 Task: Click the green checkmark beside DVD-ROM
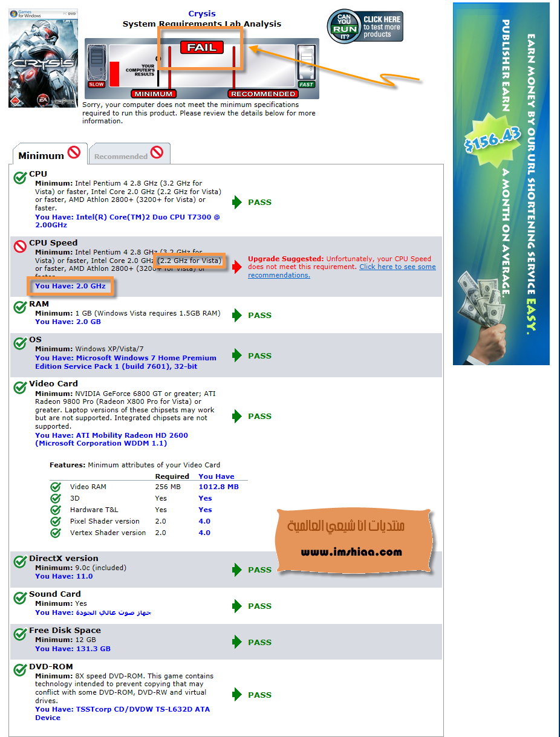19,669
